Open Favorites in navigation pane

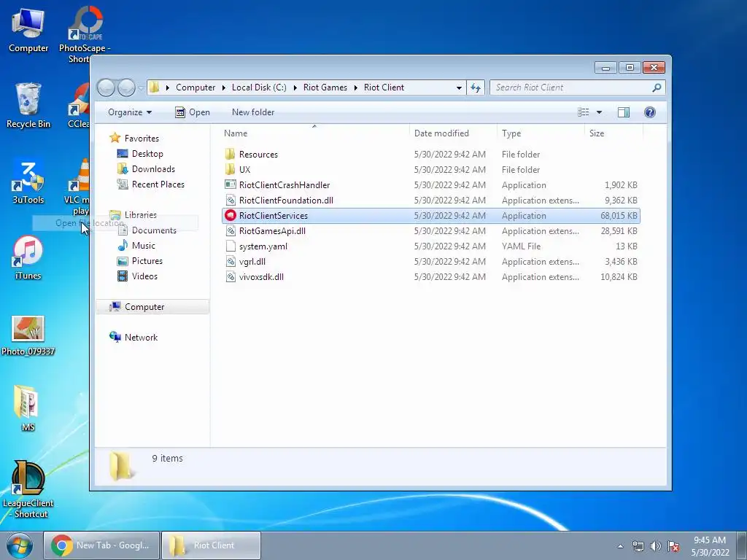click(142, 138)
